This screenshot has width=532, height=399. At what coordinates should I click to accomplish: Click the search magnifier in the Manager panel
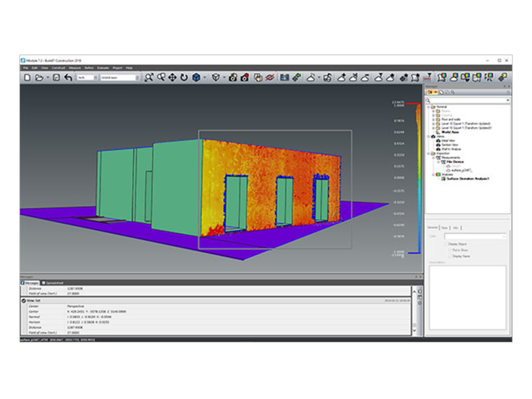tap(428, 100)
